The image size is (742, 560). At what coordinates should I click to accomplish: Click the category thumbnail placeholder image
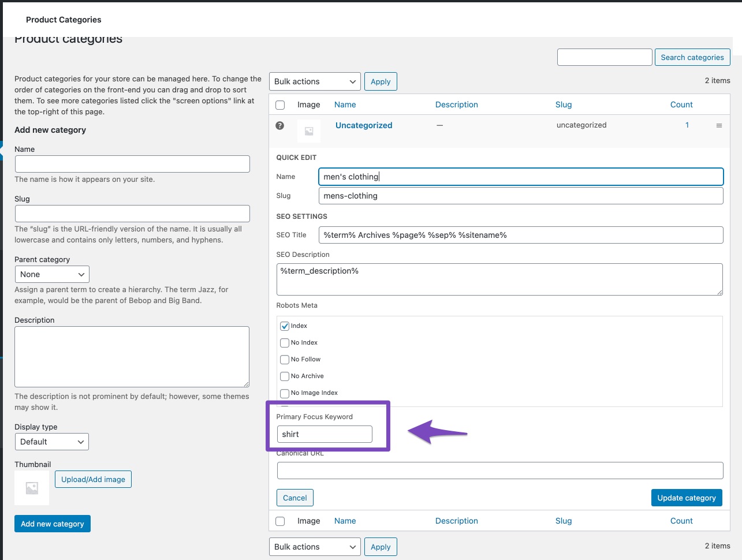32,488
